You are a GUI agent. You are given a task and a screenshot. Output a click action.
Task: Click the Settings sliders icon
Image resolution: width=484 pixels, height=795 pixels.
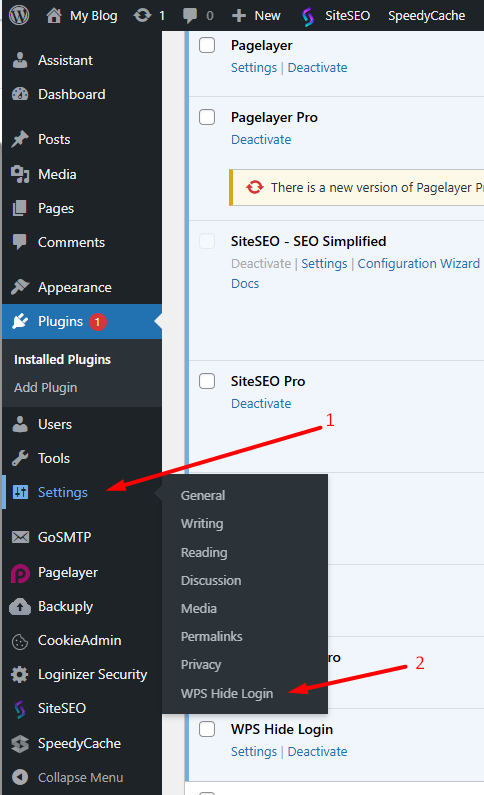pyautogui.click(x=20, y=492)
